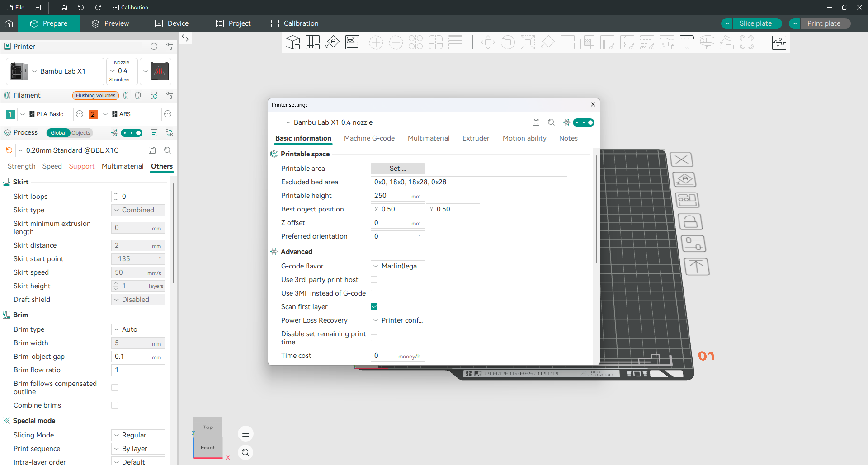Collapse the sidebar with the arrows icon
Image resolution: width=868 pixels, height=465 pixels.
pyautogui.click(x=185, y=38)
